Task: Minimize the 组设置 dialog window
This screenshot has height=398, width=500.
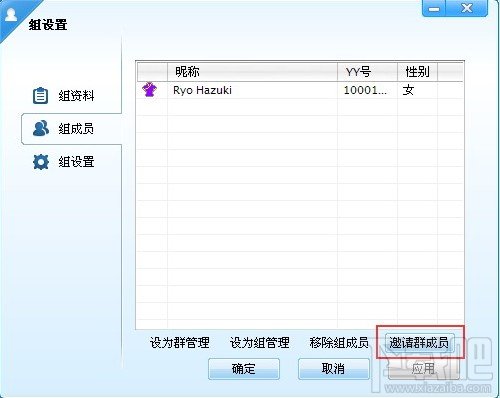Action: tap(434, 8)
